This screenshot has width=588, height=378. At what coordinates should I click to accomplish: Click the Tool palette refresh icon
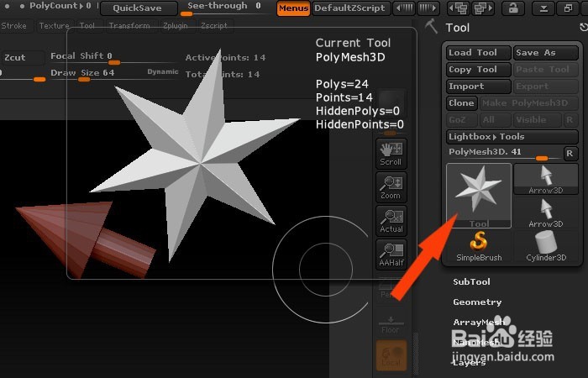[584, 28]
